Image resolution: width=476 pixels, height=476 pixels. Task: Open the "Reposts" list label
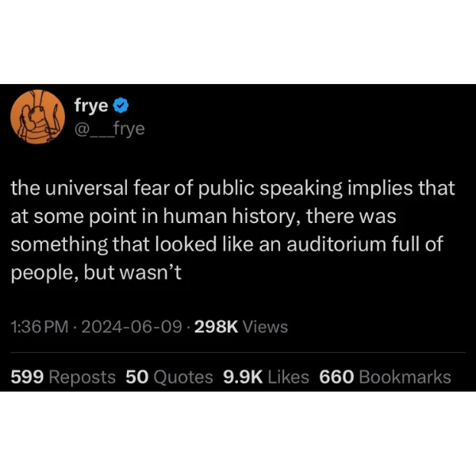82,378
